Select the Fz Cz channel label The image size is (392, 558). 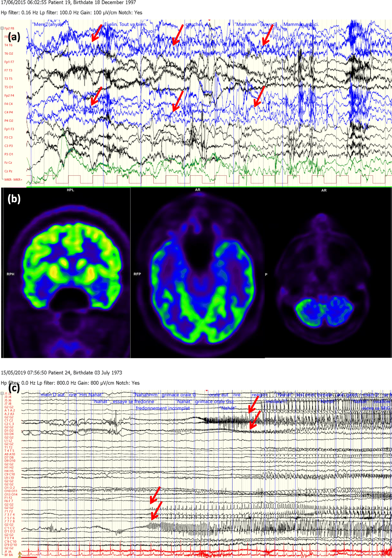pyautogui.click(x=8, y=163)
